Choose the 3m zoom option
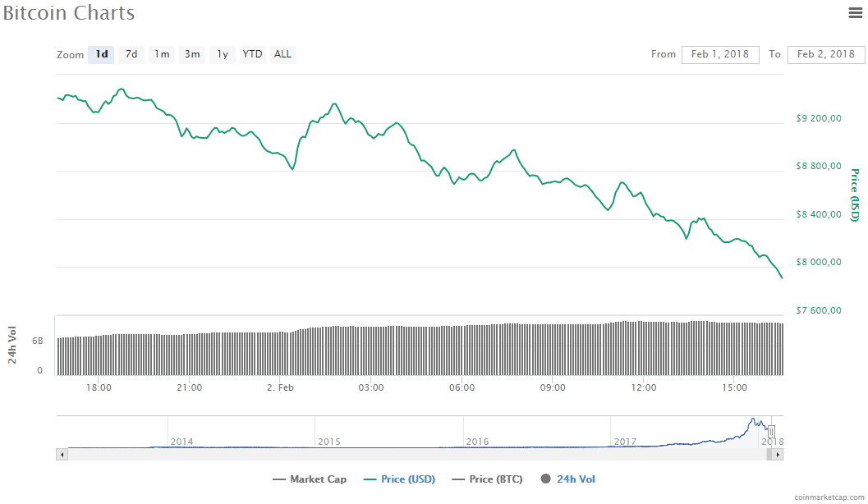This screenshot has width=868, height=504. click(192, 55)
